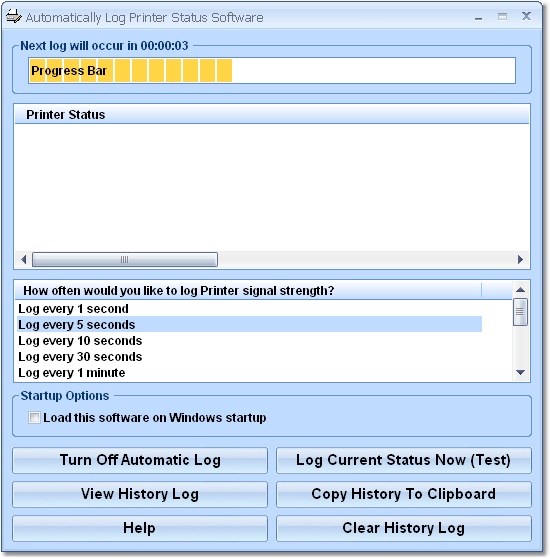Open the Help button
Image resolution: width=550 pixels, height=559 pixels.
pyautogui.click(x=140, y=528)
